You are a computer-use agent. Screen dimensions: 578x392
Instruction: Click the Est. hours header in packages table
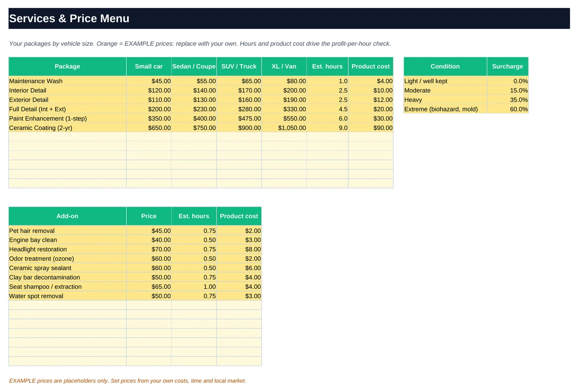pos(327,66)
